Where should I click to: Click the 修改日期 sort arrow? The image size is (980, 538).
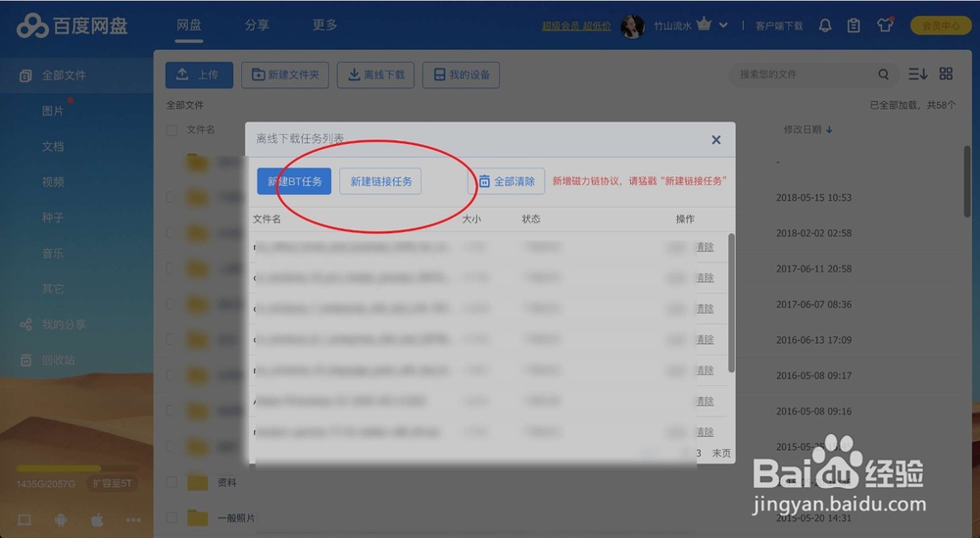point(829,130)
